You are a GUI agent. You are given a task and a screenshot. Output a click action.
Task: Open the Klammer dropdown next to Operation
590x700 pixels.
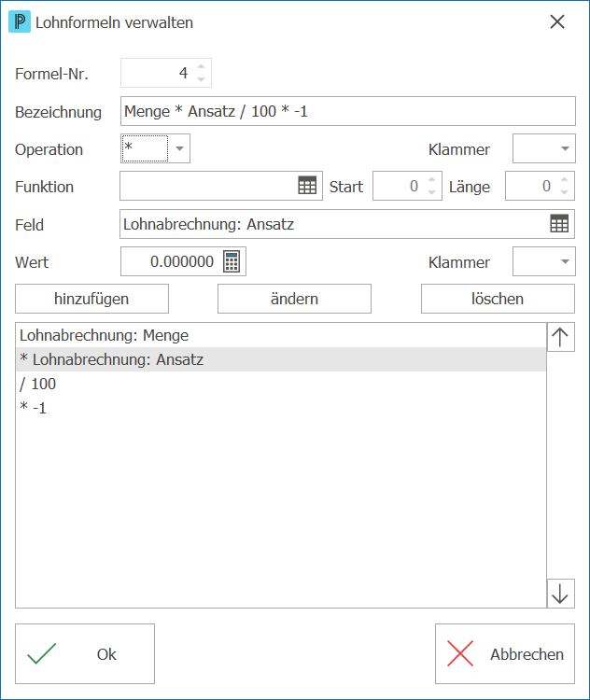(x=565, y=148)
